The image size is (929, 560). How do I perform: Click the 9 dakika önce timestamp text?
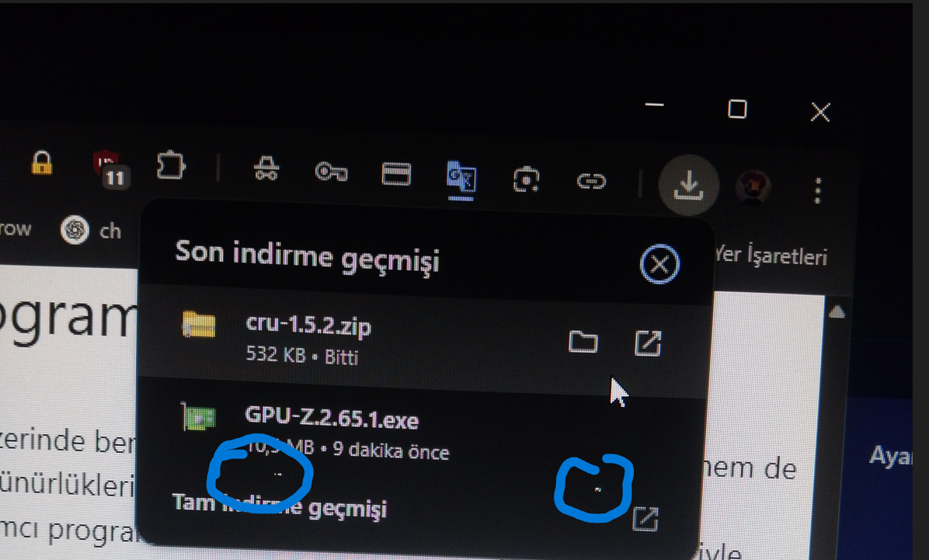point(391,450)
